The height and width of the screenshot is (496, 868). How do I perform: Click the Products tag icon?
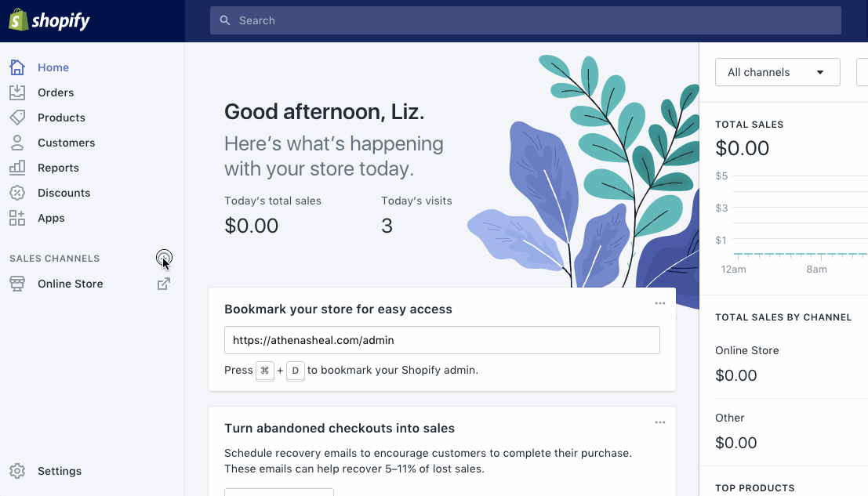tap(17, 118)
